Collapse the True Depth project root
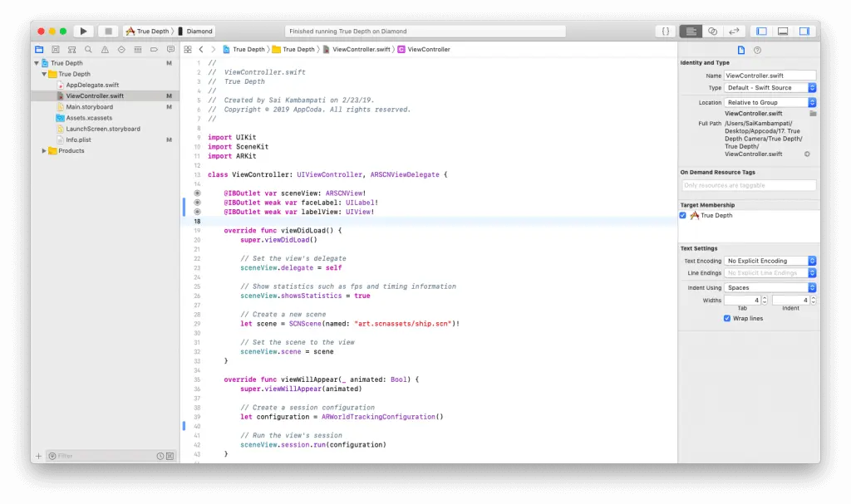This screenshot has height=504, width=851. coord(37,63)
